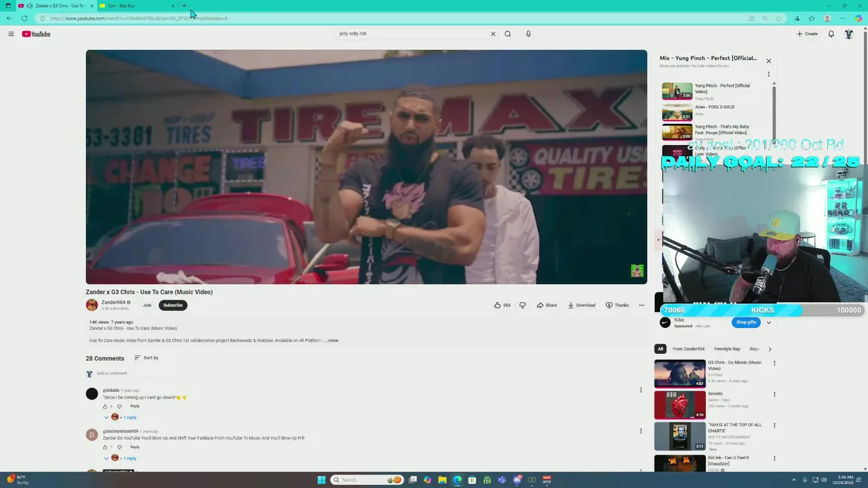Viewport: 868px width, 488px height.
Task: Select Freestyle Rap filter chip
Action: 727,349
